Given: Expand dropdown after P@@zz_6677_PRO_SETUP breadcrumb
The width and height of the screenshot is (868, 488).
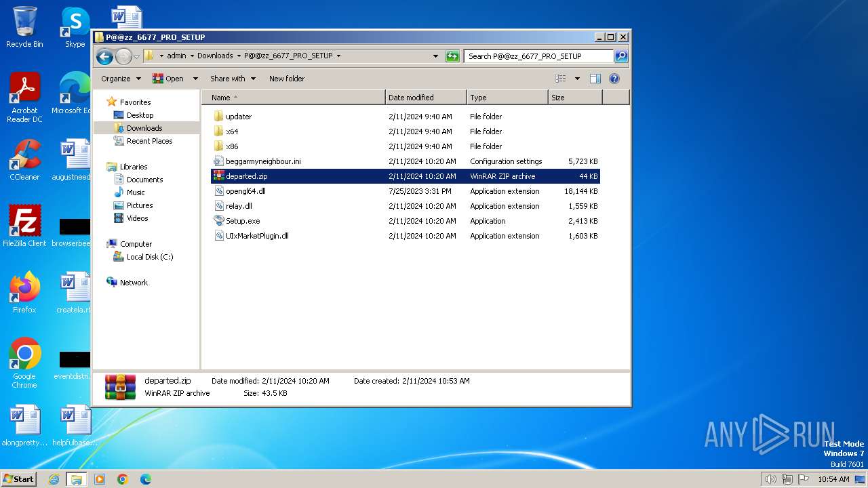Looking at the screenshot, I should (338, 56).
